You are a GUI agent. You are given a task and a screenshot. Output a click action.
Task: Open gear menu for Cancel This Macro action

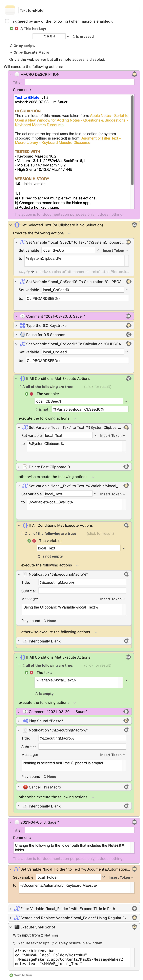click(x=126, y=787)
